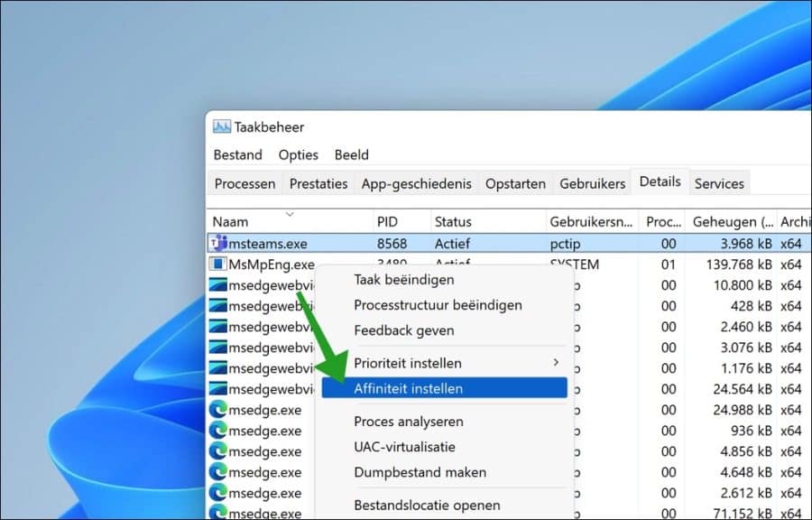Click the SYSTEM username cell
Image resolution: width=812 pixels, height=520 pixels.
pos(575,265)
